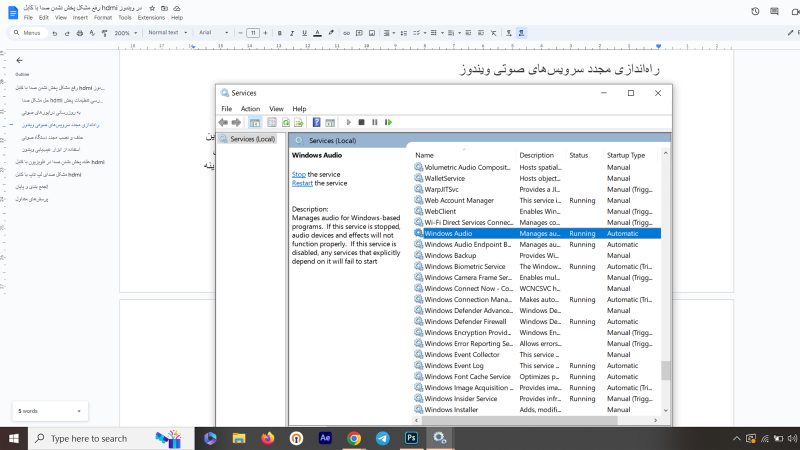
Task: Go forward with Services toolbar right arrow
Action: (x=236, y=122)
